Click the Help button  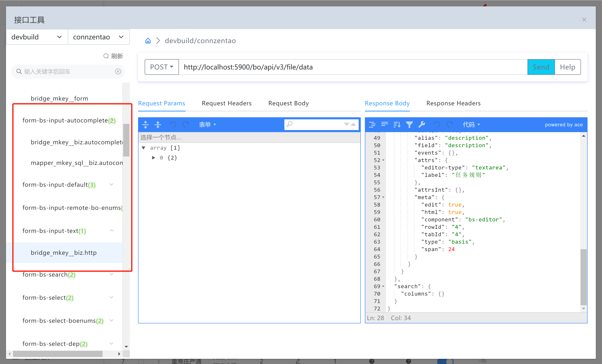click(568, 67)
